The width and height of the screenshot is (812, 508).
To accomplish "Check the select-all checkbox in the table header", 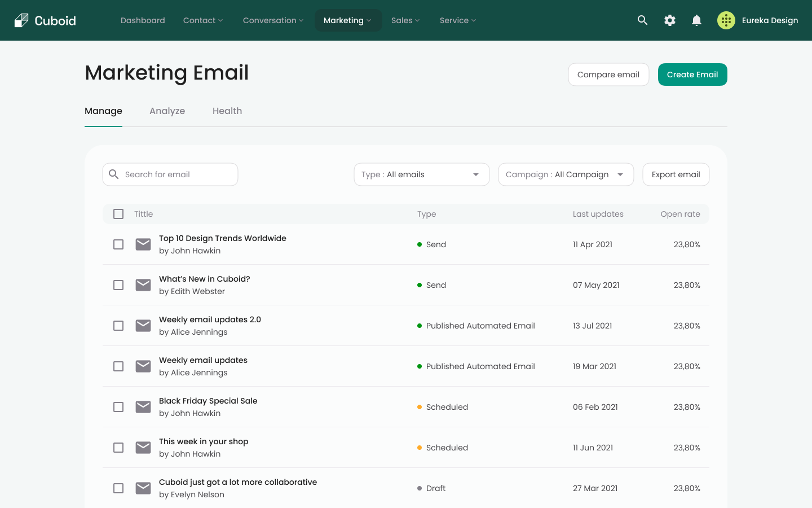I will (118, 214).
